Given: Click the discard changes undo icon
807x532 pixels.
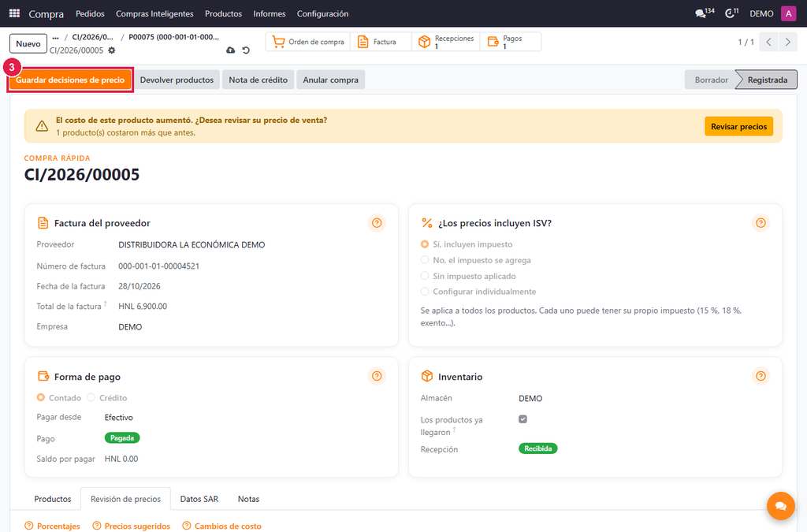Looking at the screenshot, I should pos(246,50).
